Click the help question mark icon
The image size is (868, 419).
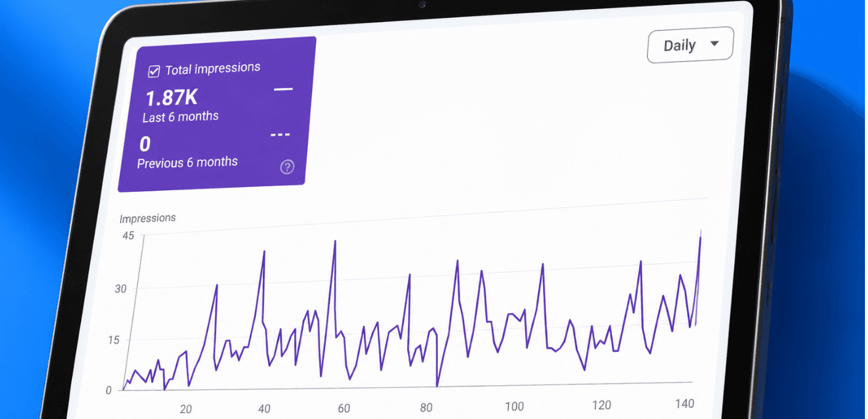tap(287, 167)
